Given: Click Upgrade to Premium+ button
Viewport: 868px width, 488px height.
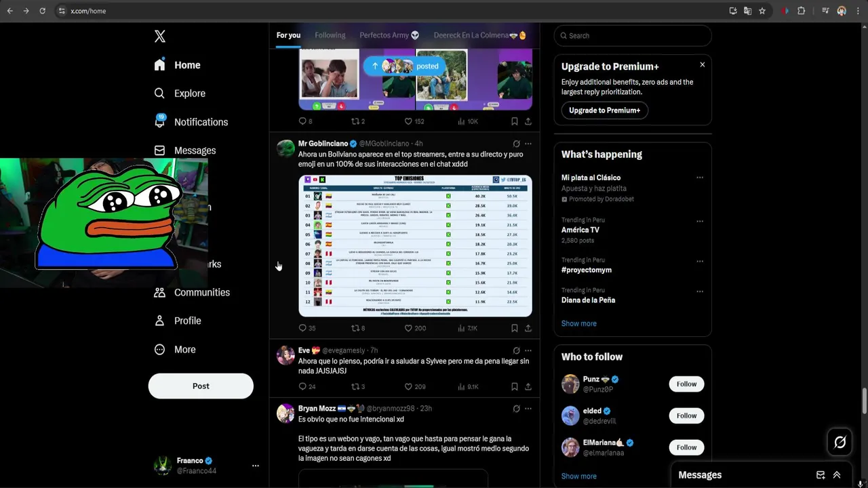Looking at the screenshot, I should pos(604,110).
